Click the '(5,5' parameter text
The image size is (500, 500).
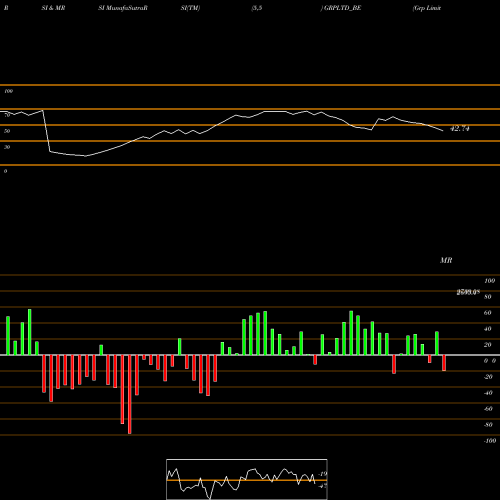tap(257, 8)
